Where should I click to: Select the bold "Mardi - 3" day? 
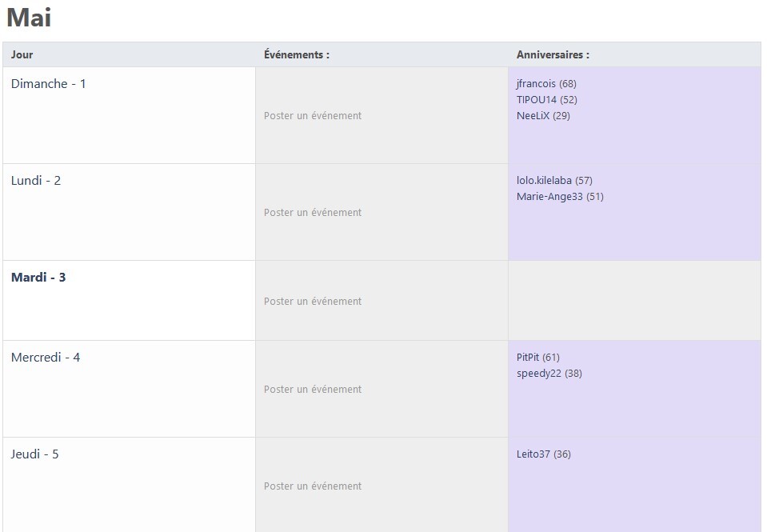[x=38, y=278]
